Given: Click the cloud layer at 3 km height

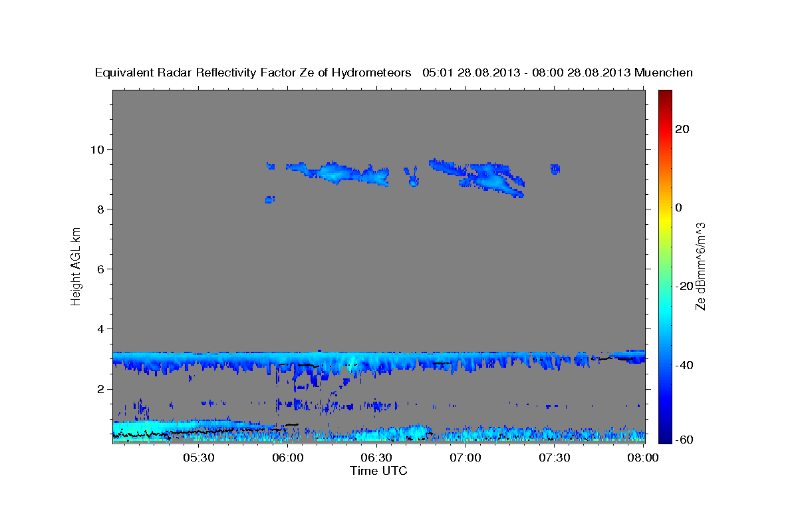Looking at the screenshot, I should [378, 360].
